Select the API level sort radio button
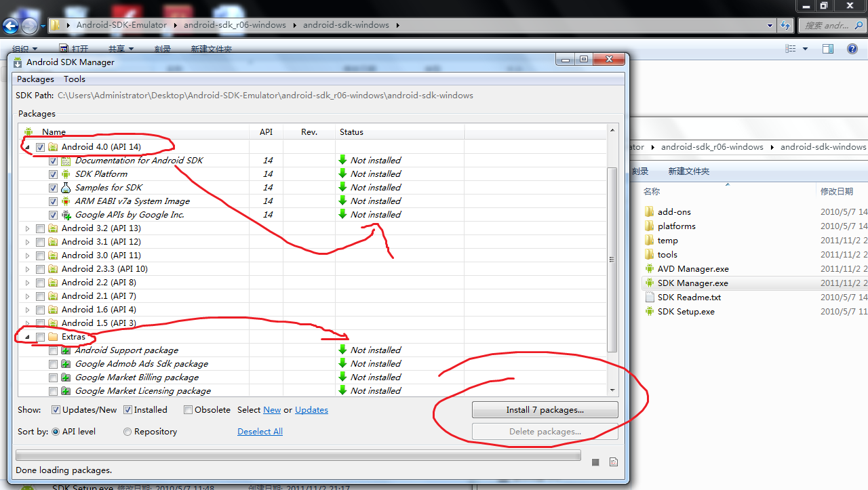 click(x=56, y=432)
